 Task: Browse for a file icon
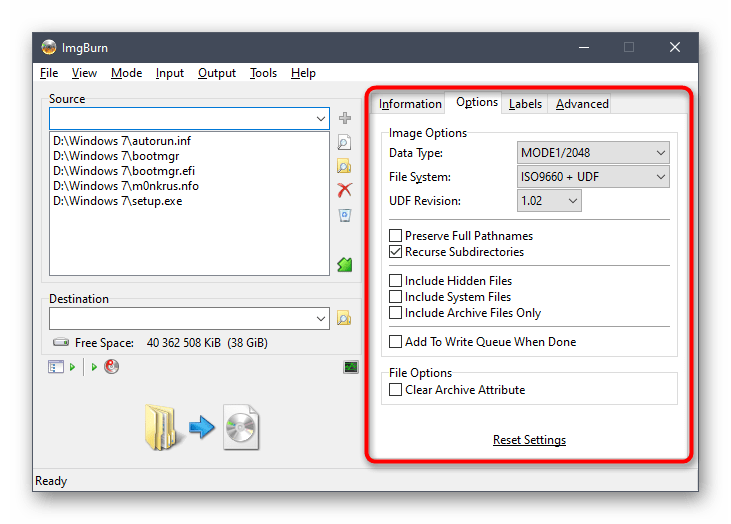point(344,142)
